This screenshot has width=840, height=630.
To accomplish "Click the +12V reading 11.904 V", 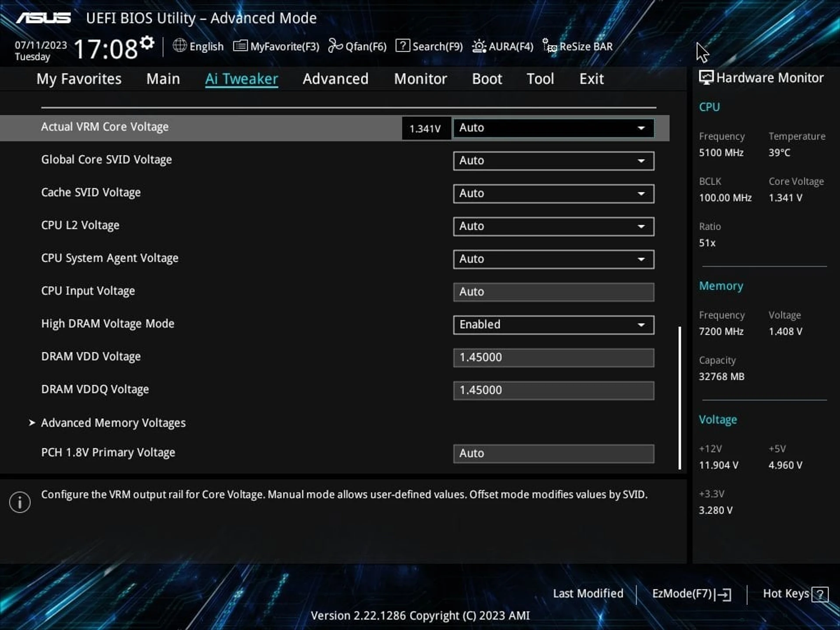I will [718, 465].
